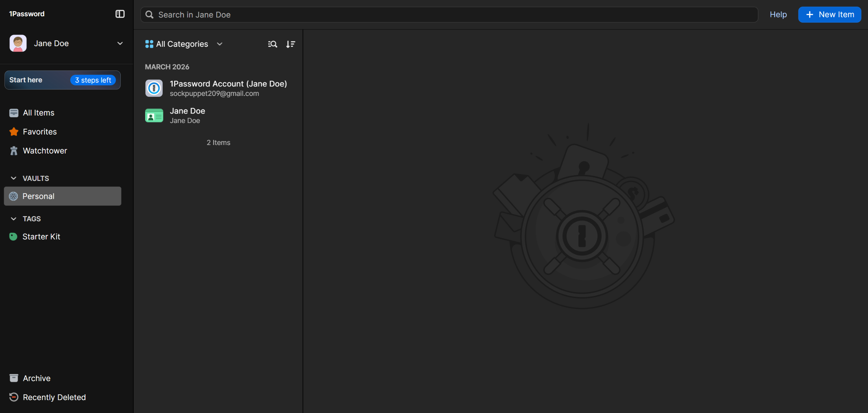Go to Favorites
This screenshot has width=868, height=413.
(x=40, y=132)
